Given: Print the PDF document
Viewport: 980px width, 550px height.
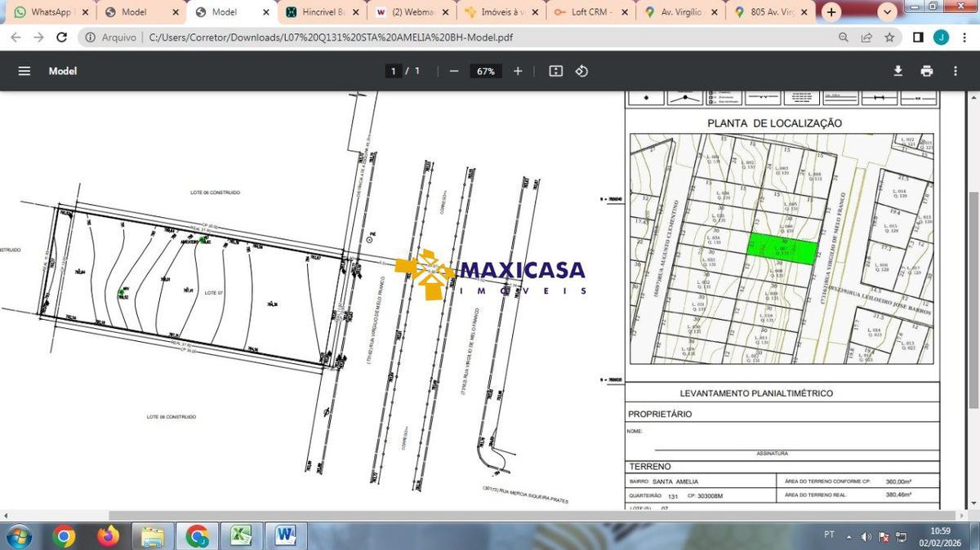Looking at the screenshot, I should pyautogui.click(x=926, y=71).
